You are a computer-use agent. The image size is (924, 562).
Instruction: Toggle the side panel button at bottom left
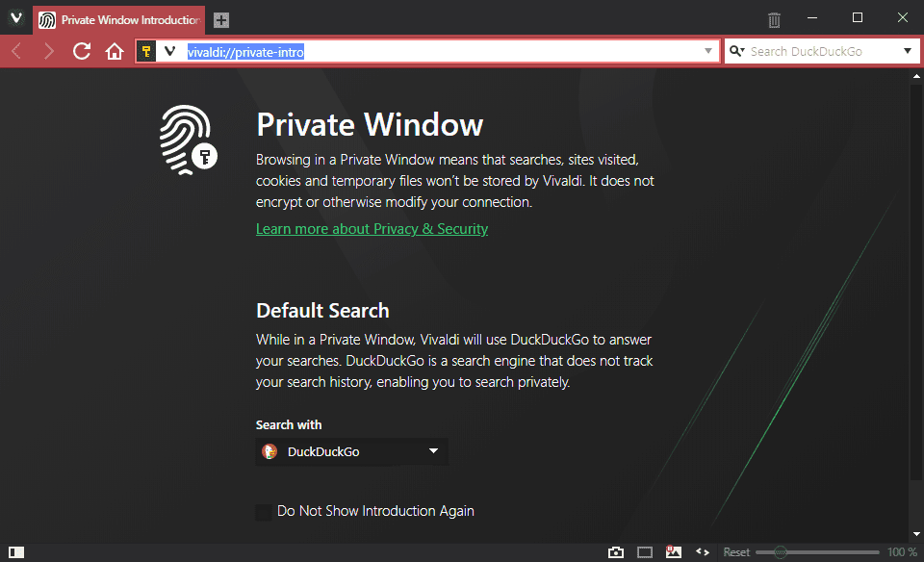click(x=15, y=552)
